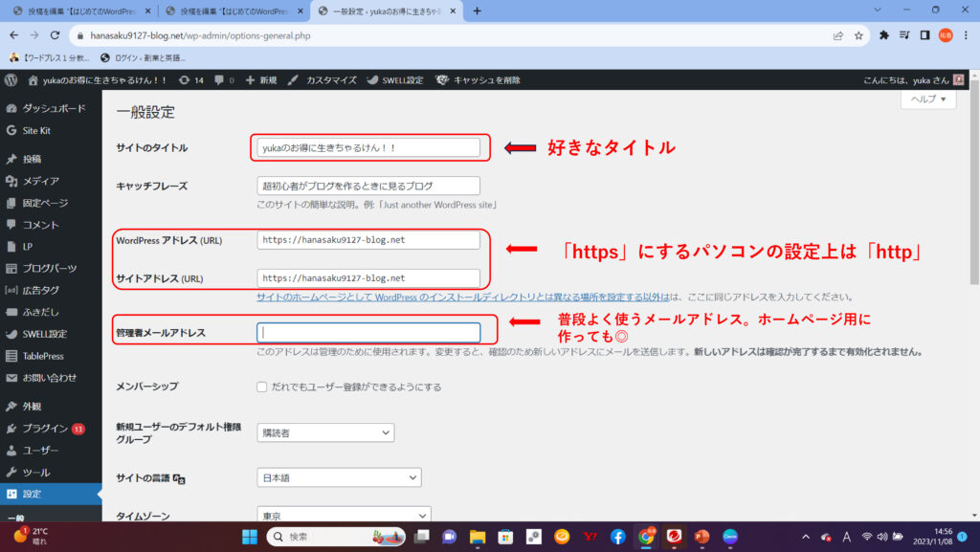Click the browser reload icon
The image size is (980, 552).
point(56,35)
